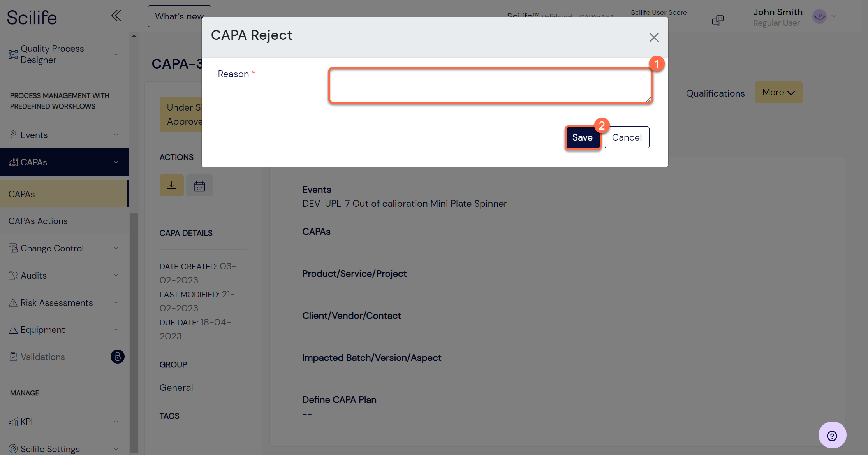Image resolution: width=868 pixels, height=455 pixels.
Task: Click the Reason text field
Action: tap(490, 86)
